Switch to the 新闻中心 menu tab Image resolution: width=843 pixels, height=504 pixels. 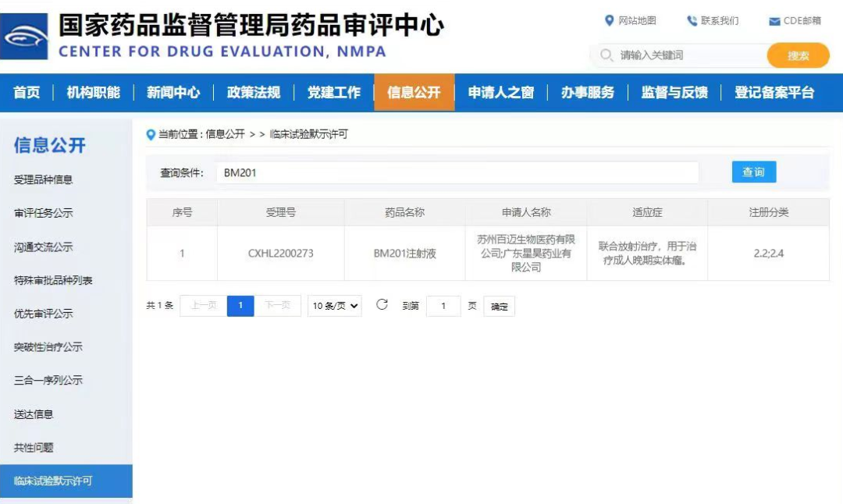point(173,92)
